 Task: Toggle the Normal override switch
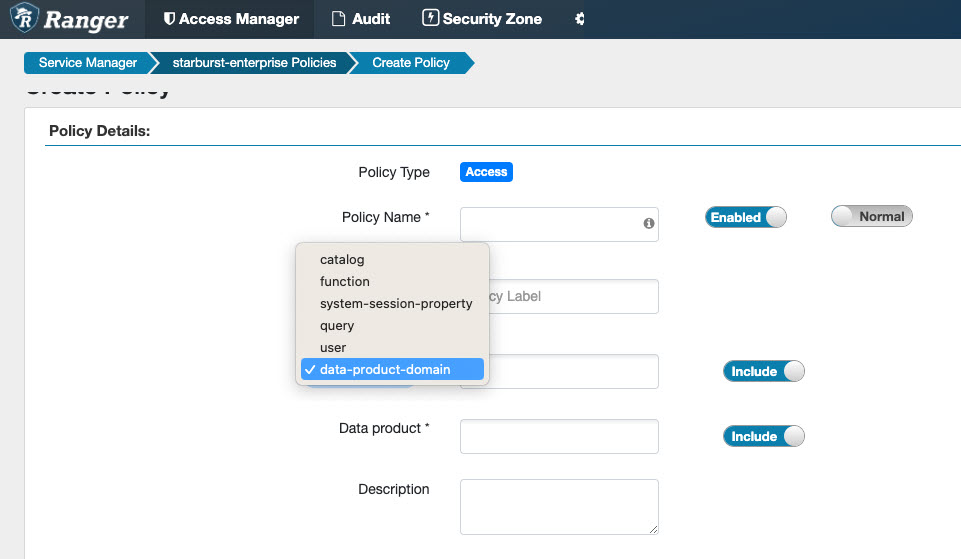(872, 216)
